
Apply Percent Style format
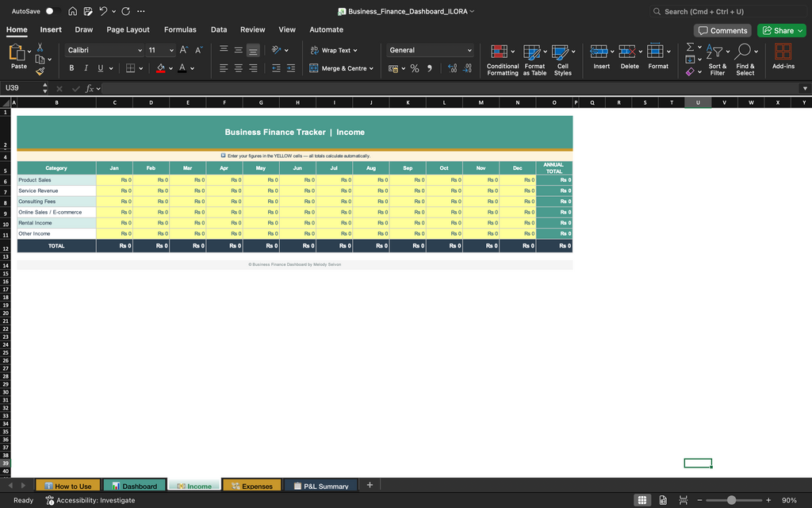(x=414, y=68)
